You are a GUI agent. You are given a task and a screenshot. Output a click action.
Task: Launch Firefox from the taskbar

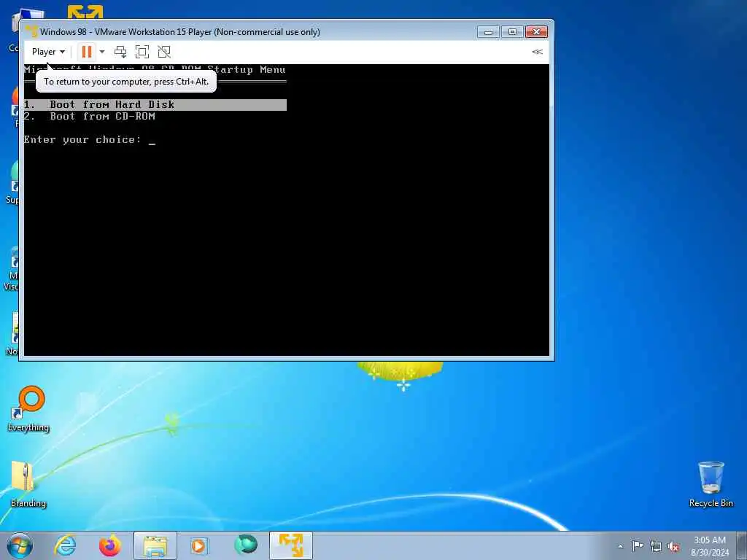(110, 545)
